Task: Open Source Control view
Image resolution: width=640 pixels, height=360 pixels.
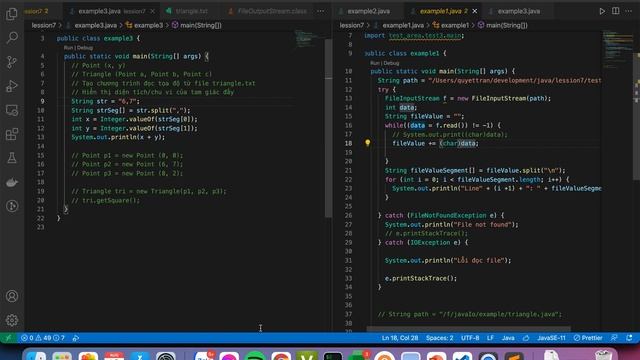Action: pyautogui.click(x=12, y=62)
